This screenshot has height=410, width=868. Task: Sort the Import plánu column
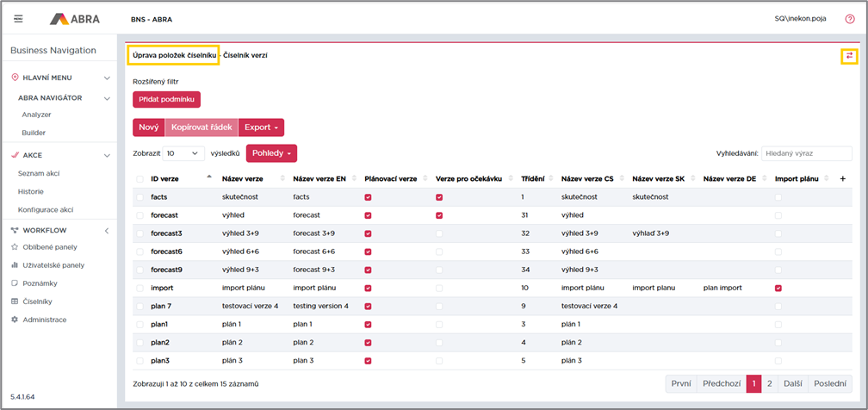[828, 178]
